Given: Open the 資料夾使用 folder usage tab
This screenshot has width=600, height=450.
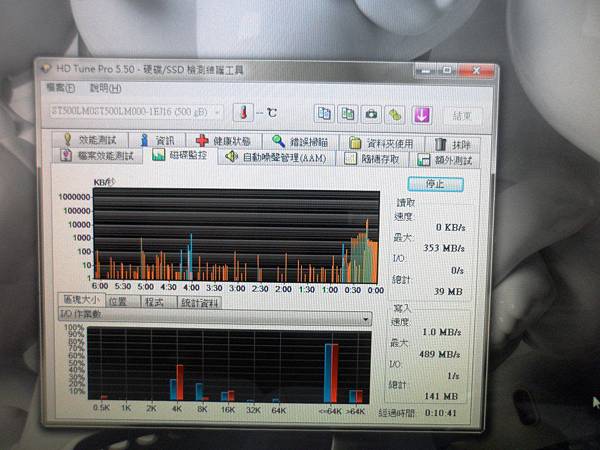Looking at the screenshot, I should tap(381, 143).
